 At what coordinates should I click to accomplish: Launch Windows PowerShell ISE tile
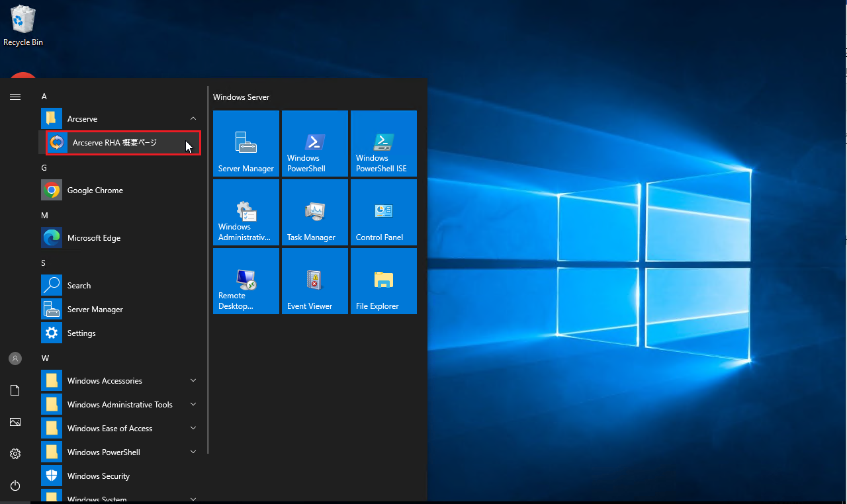pos(384,144)
